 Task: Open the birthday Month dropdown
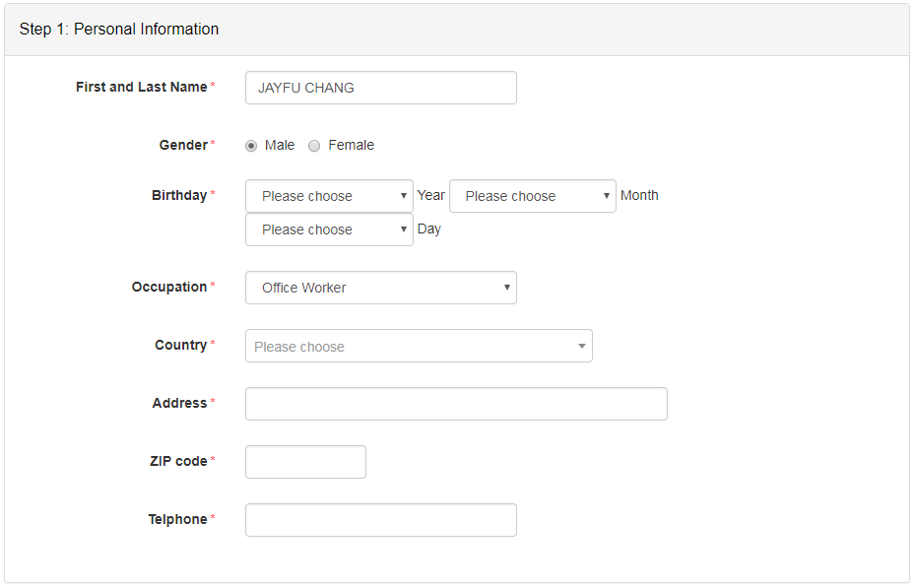pos(533,196)
